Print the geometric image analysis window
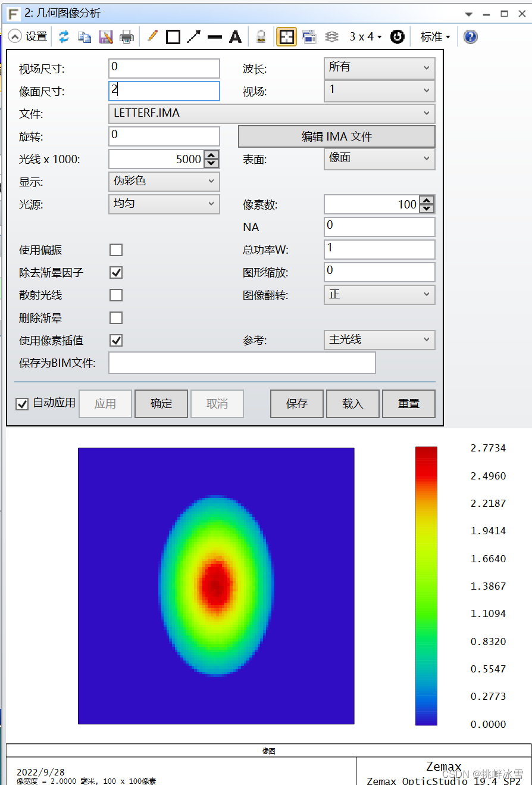The width and height of the screenshot is (532, 785). click(126, 36)
